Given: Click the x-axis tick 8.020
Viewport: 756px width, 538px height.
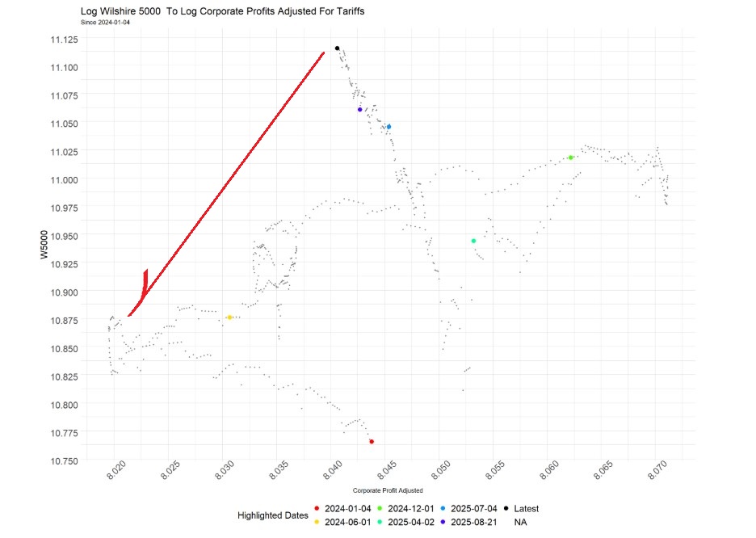Looking at the screenshot, I should point(116,470).
